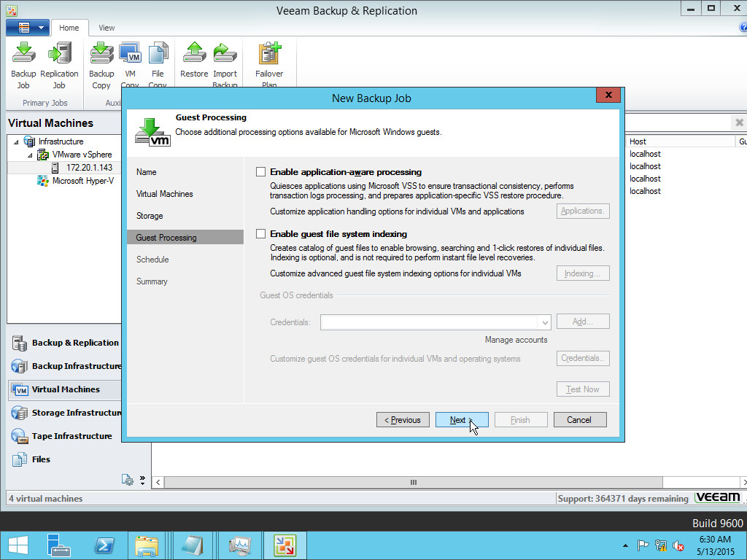Image resolution: width=747 pixels, height=560 pixels.
Task: Cancel the New Backup Job wizard
Action: 580,419
